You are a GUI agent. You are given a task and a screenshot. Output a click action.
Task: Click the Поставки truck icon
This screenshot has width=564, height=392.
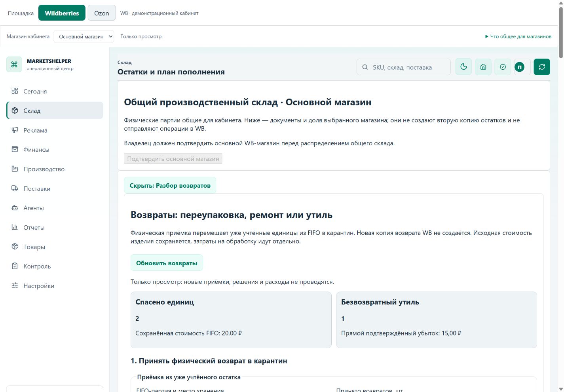click(15, 188)
